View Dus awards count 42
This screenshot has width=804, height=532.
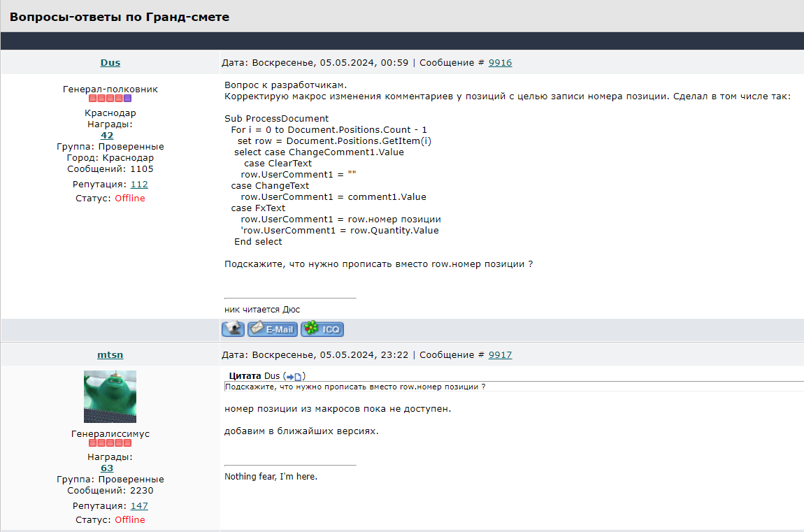(107, 136)
